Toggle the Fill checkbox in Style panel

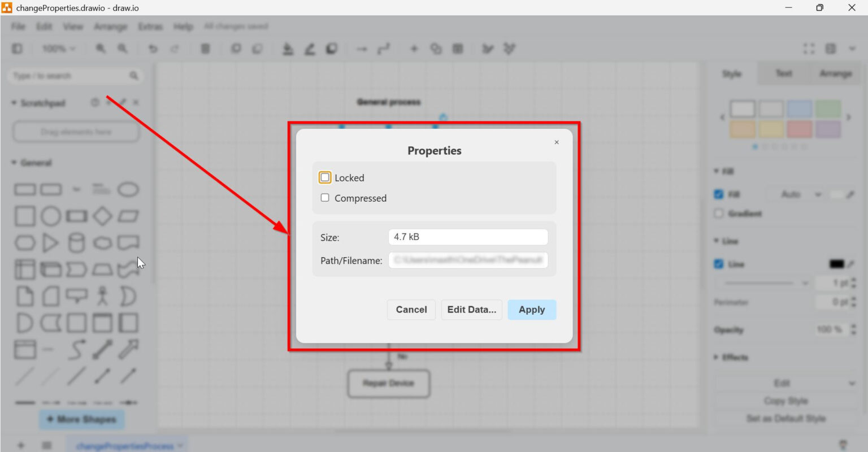pos(719,194)
